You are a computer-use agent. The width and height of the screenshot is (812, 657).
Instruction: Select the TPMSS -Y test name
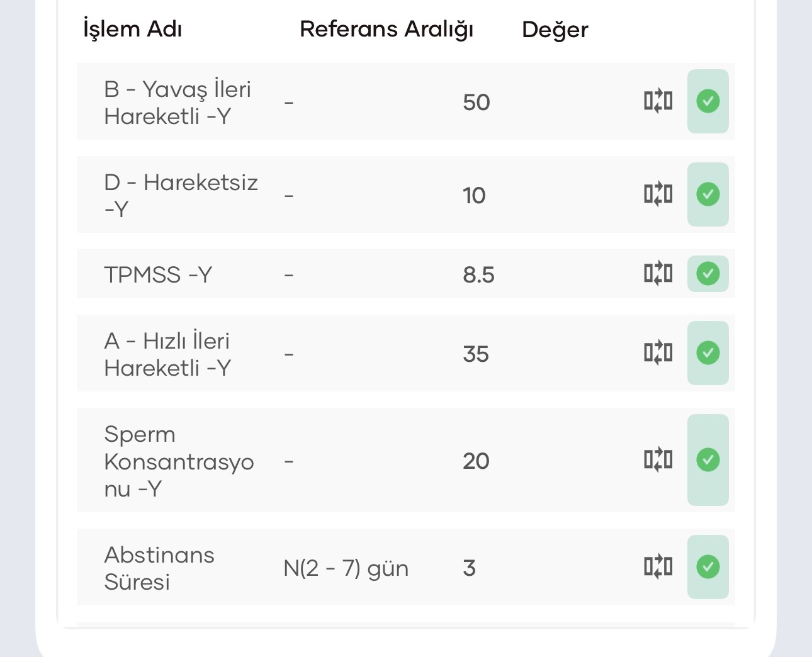(x=158, y=275)
